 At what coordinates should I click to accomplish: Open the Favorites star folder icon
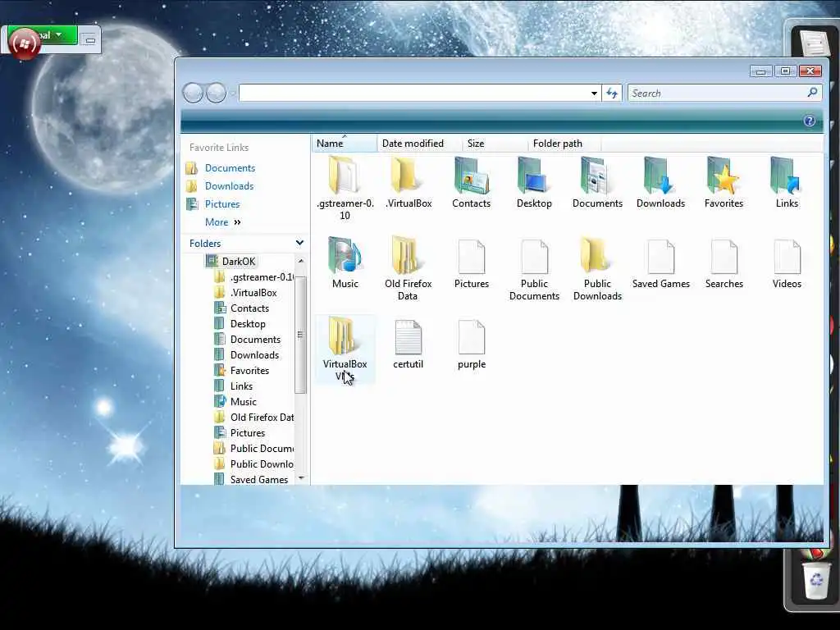click(x=724, y=176)
